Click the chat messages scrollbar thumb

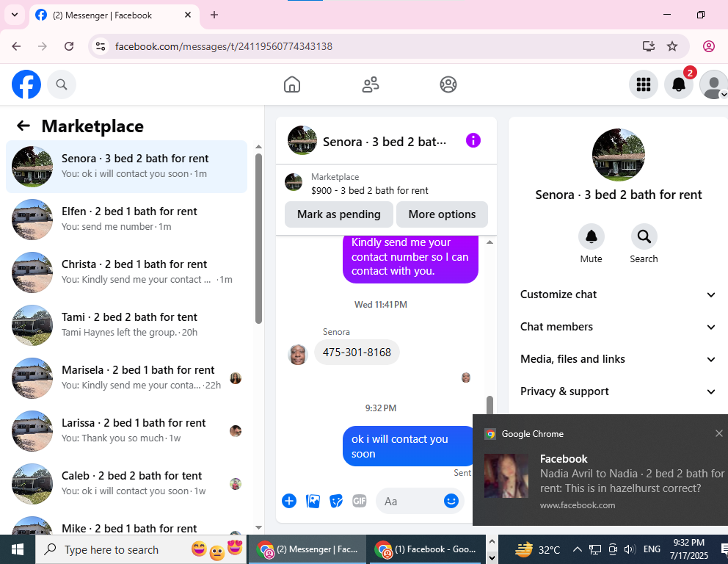[x=489, y=404]
